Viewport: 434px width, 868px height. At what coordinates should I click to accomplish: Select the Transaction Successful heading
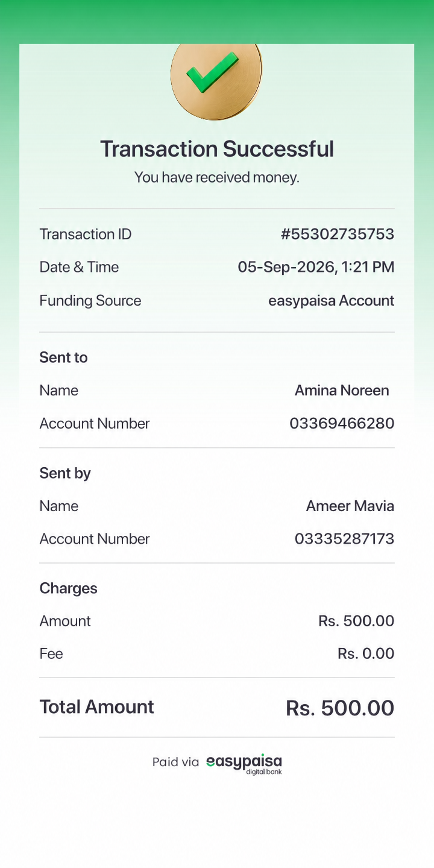coord(217,149)
